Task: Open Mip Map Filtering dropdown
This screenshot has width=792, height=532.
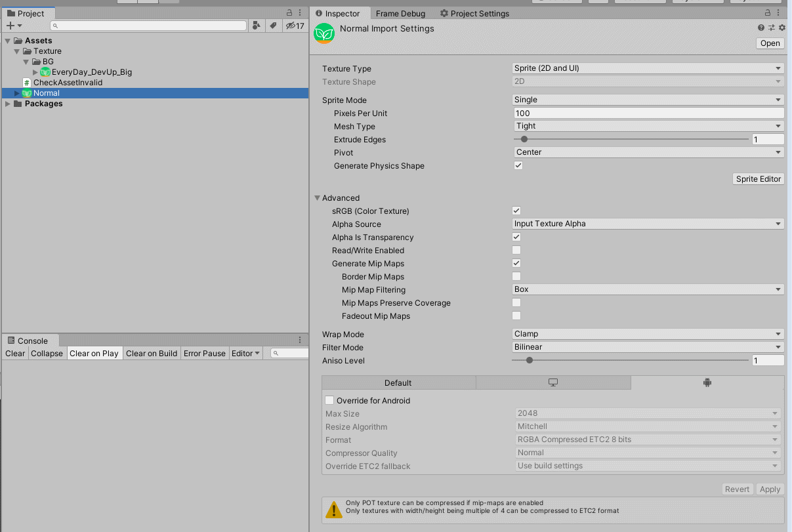Action: (648, 289)
